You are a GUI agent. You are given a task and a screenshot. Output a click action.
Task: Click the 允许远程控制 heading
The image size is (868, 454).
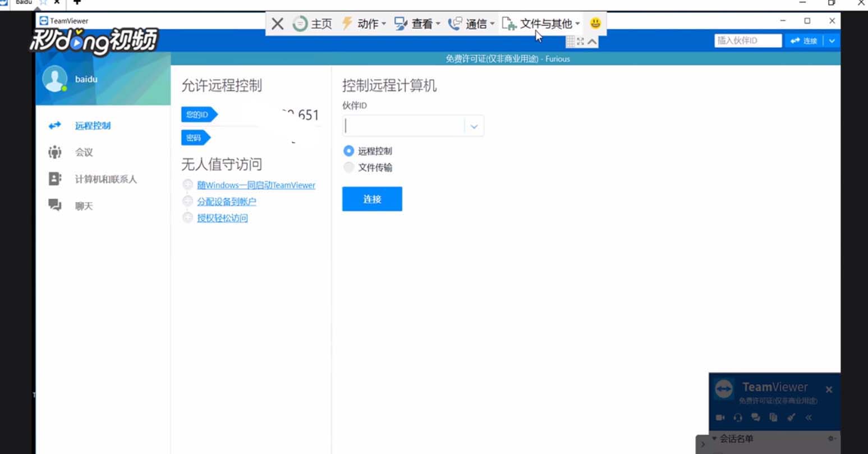[x=222, y=86]
